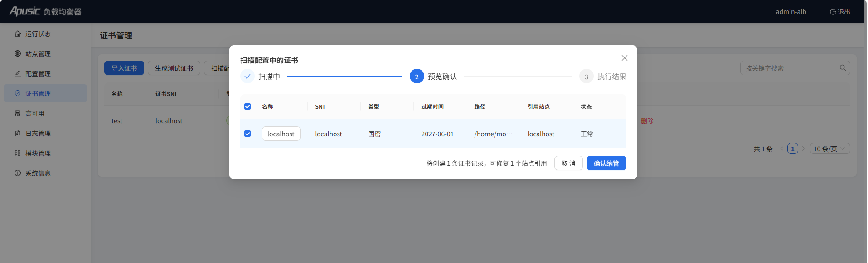Viewport: 868px width, 263px height.
Task: Click the 名称 column header in dialog
Action: [x=267, y=107]
